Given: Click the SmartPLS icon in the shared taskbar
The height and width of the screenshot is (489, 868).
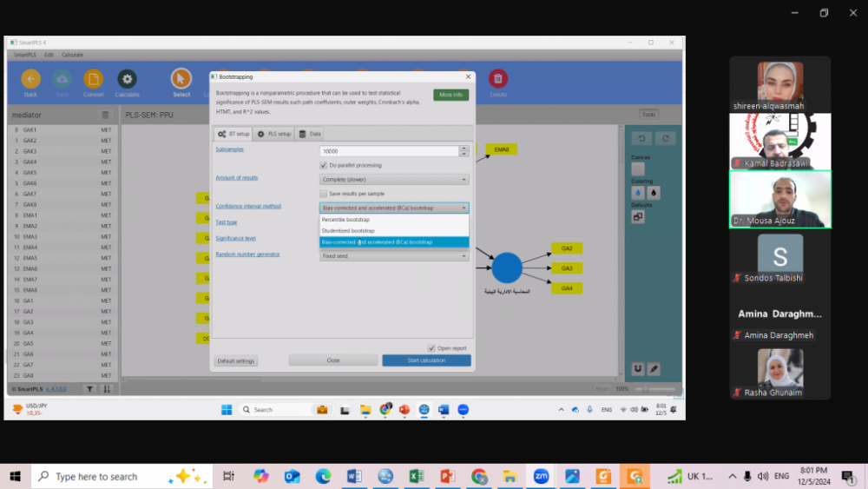Looking at the screenshot, I should 424,410.
